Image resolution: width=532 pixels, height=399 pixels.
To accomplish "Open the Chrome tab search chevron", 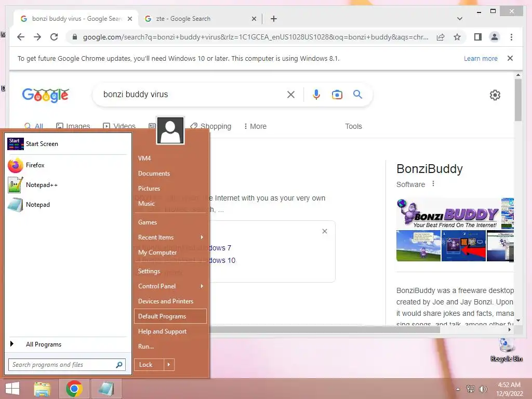I will click(x=460, y=19).
